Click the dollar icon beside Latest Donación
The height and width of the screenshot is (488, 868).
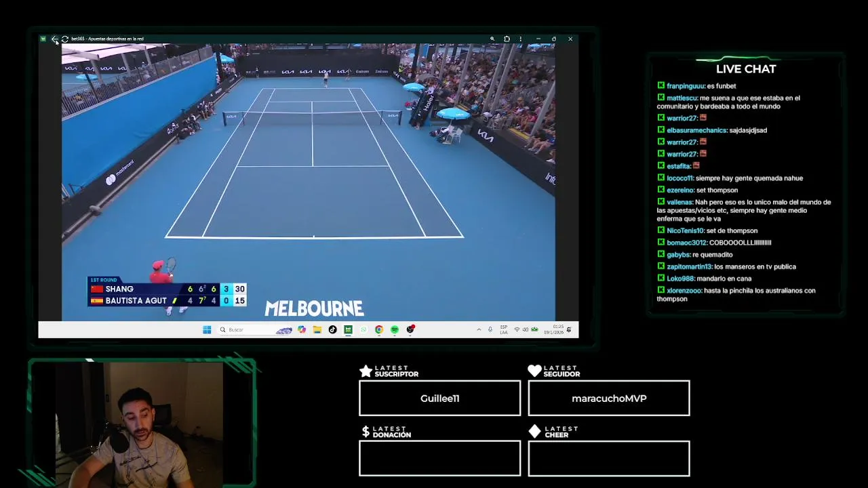[366, 432]
